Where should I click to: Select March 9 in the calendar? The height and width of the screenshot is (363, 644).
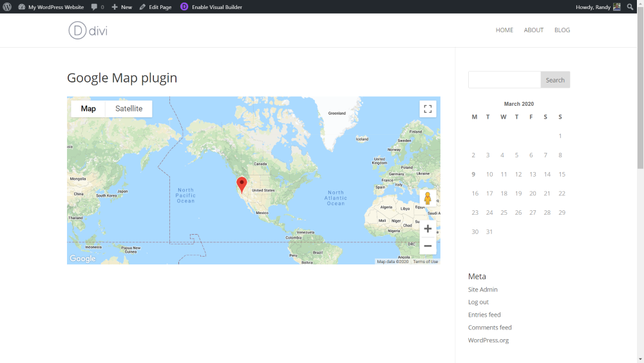tap(473, 174)
